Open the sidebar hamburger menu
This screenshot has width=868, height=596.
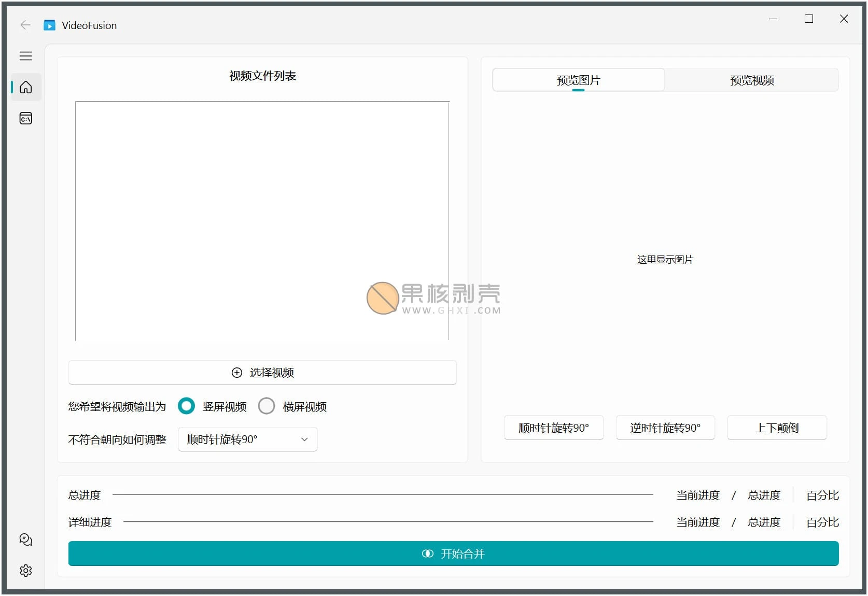tap(25, 56)
